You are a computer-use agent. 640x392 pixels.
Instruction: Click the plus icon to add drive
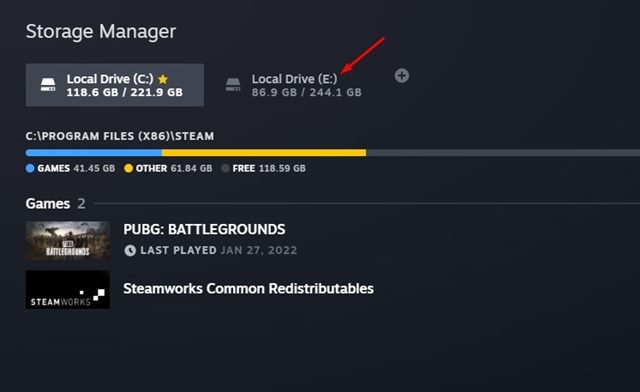(402, 76)
